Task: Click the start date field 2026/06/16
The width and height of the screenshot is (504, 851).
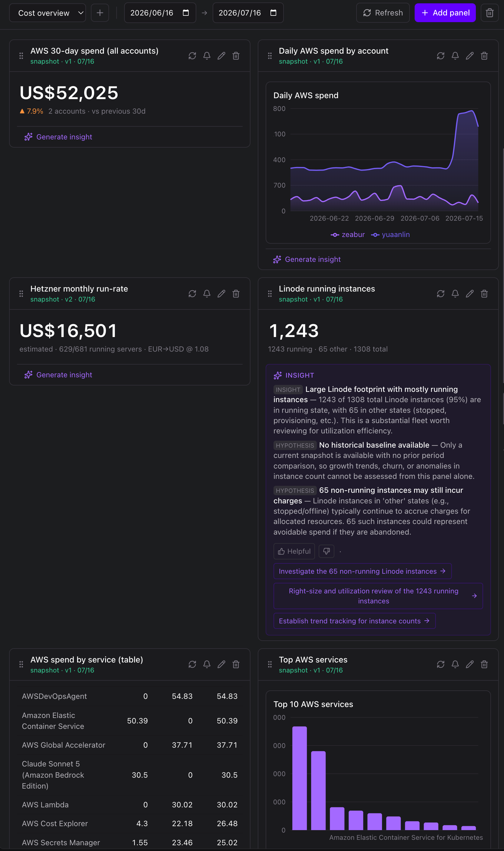Action: [160, 13]
